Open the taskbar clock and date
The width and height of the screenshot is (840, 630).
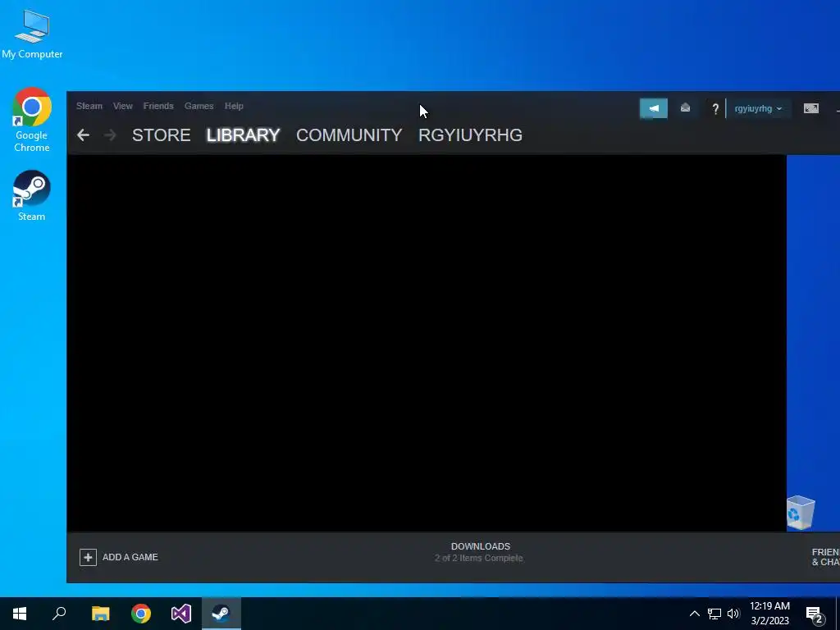(769, 614)
